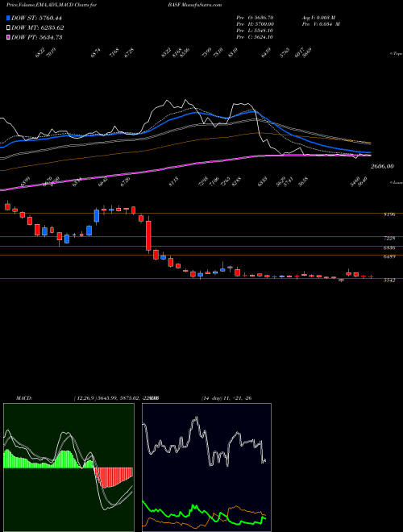Click the 6836 price level label
Viewport: 403px width, 532px height.
(x=389, y=248)
